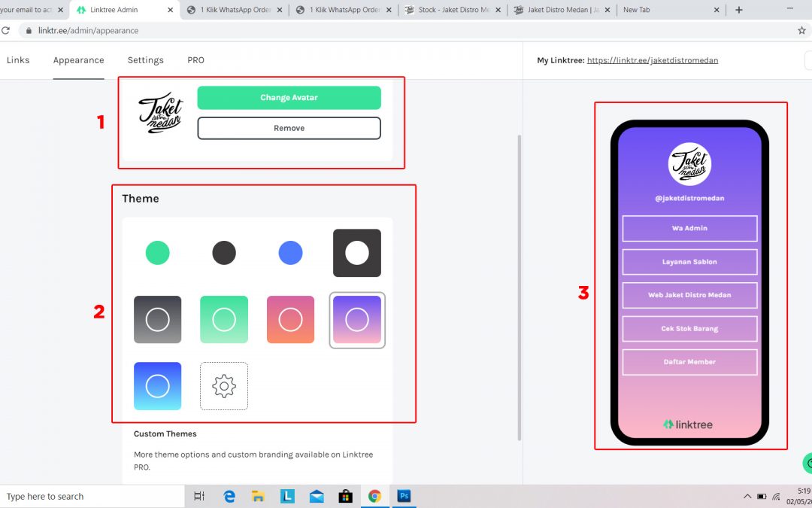Open the Links tab

pyautogui.click(x=18, y=60)
